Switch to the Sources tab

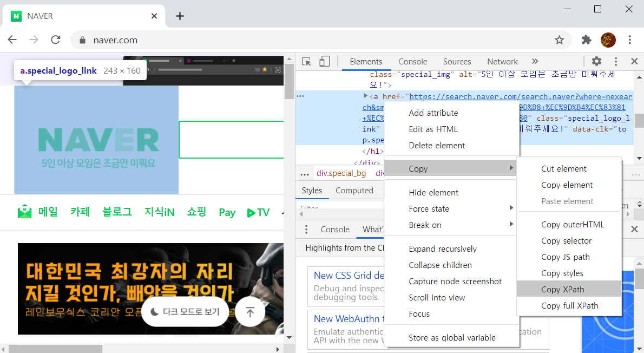tap(457, 62)
